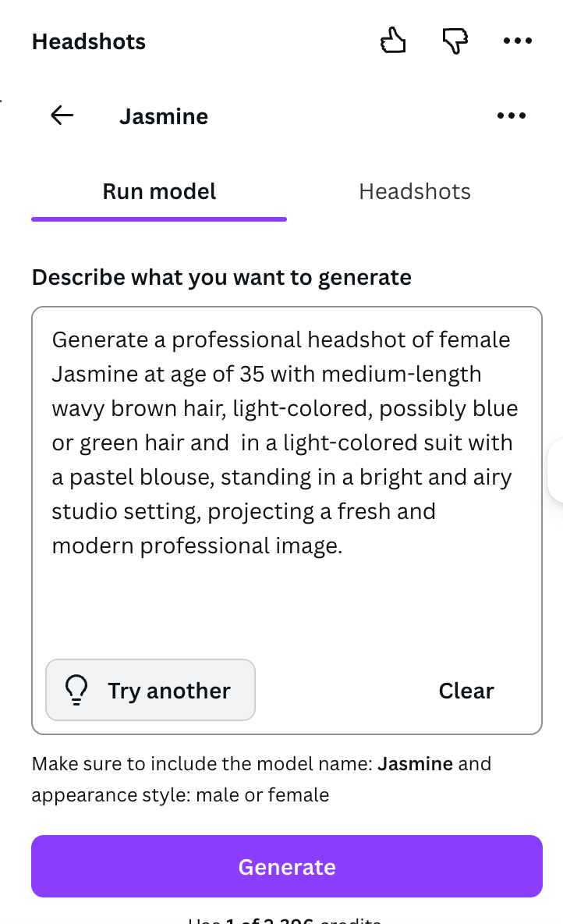Image resolution: width=563 pixels, height=924 pixels.
Task: Tap Generate to create a headshot of Jasmine
Action: pyautogui.click(x=286, y=865)
